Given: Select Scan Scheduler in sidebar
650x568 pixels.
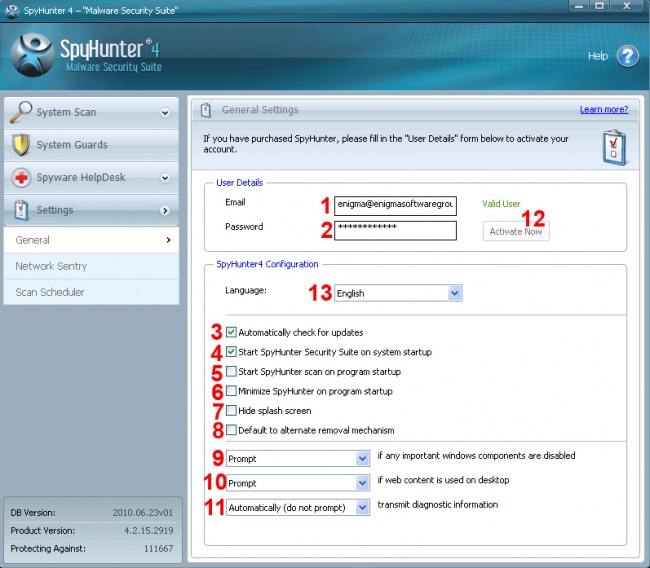Looking at the screenshot, I should click(x=50, y=292).
